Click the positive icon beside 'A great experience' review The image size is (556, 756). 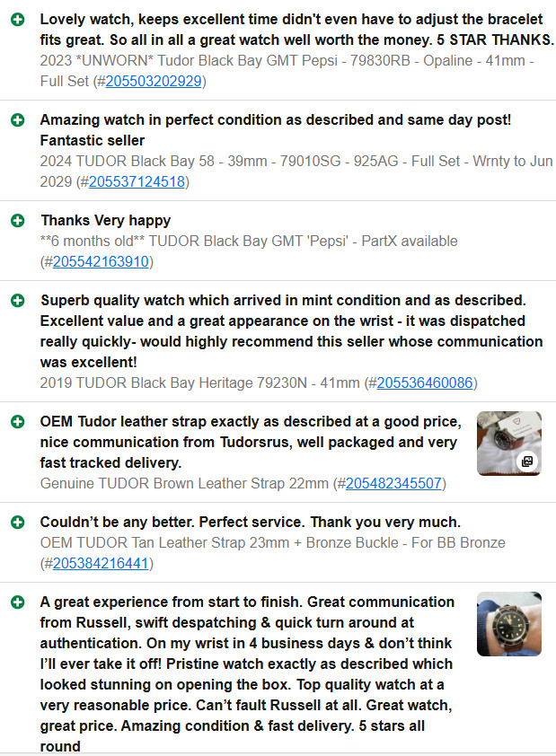(18, 602)
